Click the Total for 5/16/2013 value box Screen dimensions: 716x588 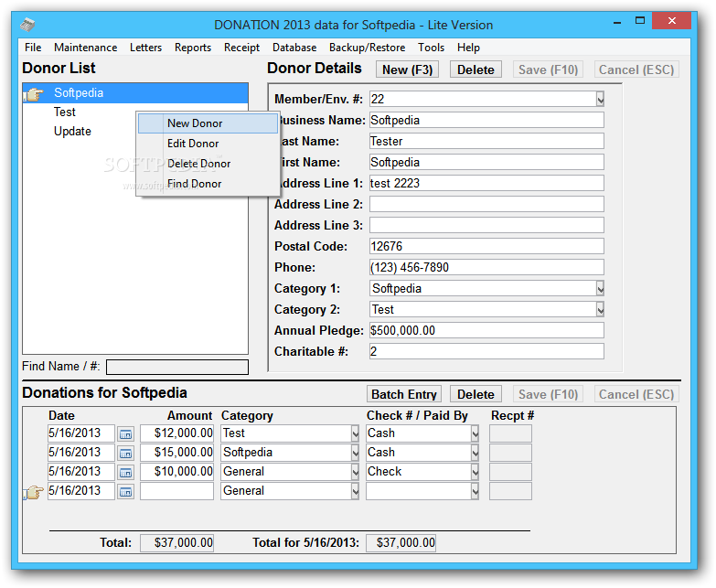pos(401,543)
